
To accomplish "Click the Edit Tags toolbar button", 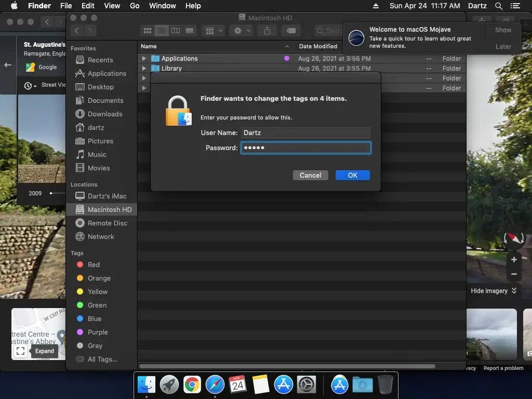I will (291, 31).
